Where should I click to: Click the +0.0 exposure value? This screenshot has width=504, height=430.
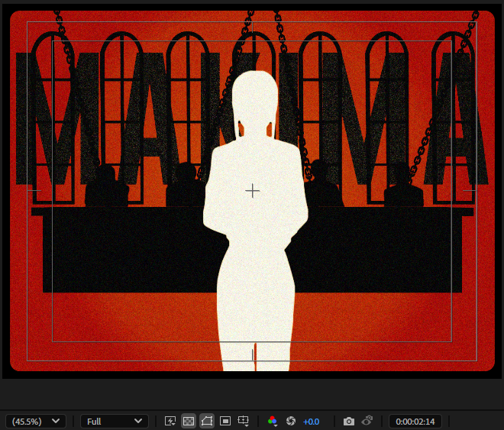pyautogui.click(x=311, y=422)
